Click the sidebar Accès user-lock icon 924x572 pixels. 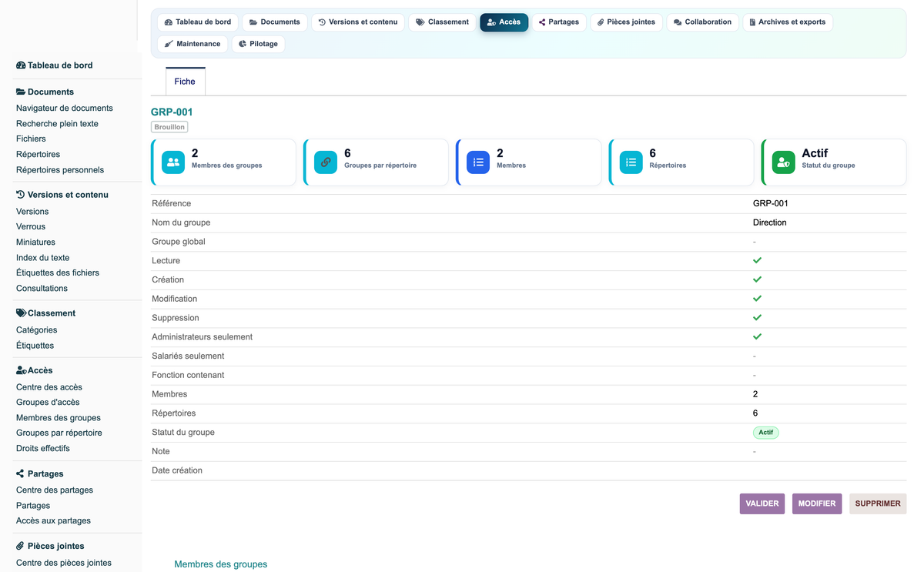(x=22, y=370)
